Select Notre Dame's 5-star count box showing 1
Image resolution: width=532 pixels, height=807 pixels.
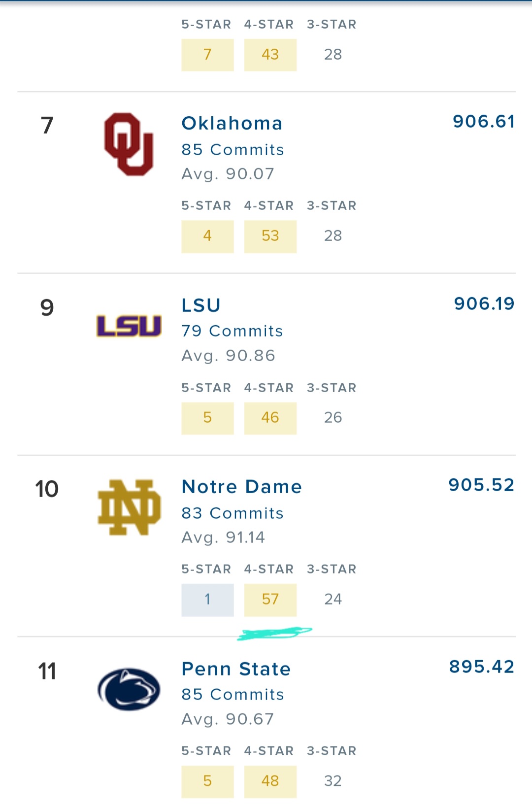click(x=207, y=600)
